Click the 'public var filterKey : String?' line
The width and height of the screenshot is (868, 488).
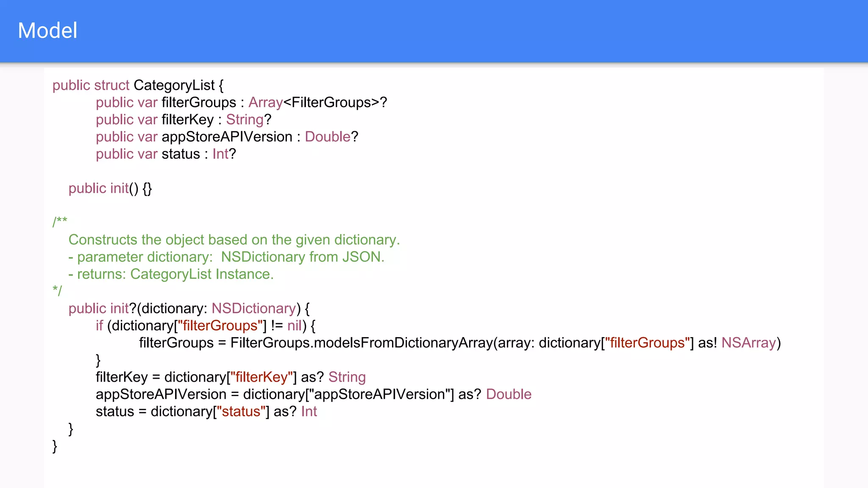click(183, 119)
